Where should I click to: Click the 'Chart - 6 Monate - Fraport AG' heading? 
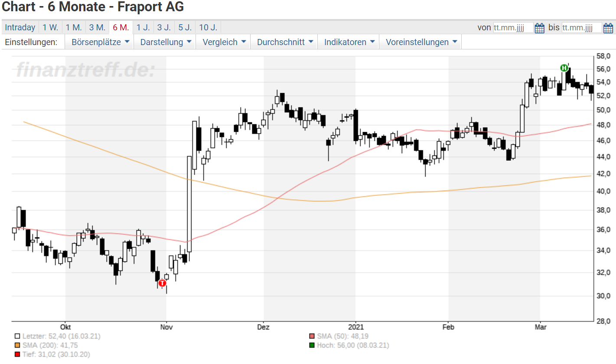93,7
